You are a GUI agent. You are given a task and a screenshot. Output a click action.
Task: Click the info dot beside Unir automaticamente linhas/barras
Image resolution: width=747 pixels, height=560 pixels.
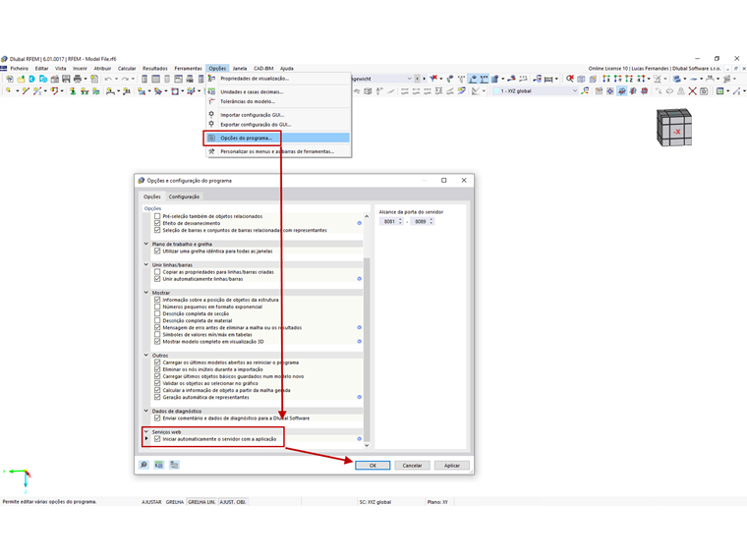pyautogui.click(x=359, y=279)
